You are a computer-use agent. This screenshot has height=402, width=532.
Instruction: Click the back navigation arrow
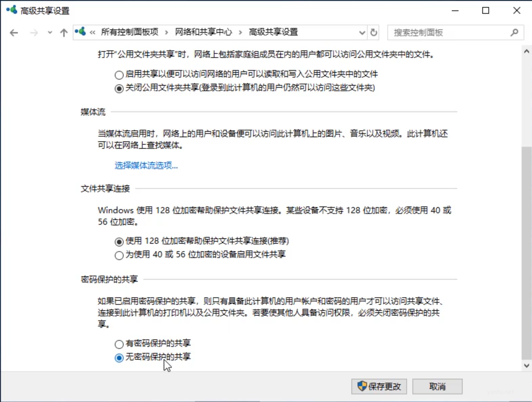coord(14,33)
